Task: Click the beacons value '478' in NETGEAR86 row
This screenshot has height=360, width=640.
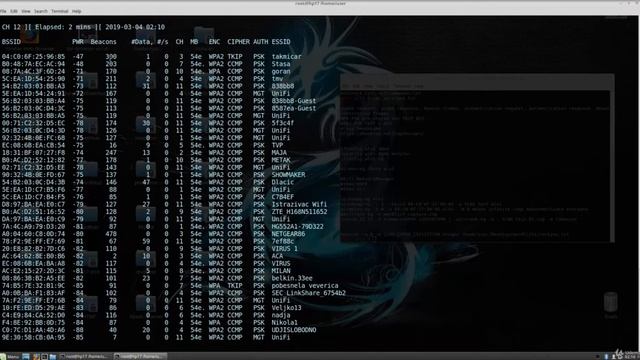Action: (111, 234)
